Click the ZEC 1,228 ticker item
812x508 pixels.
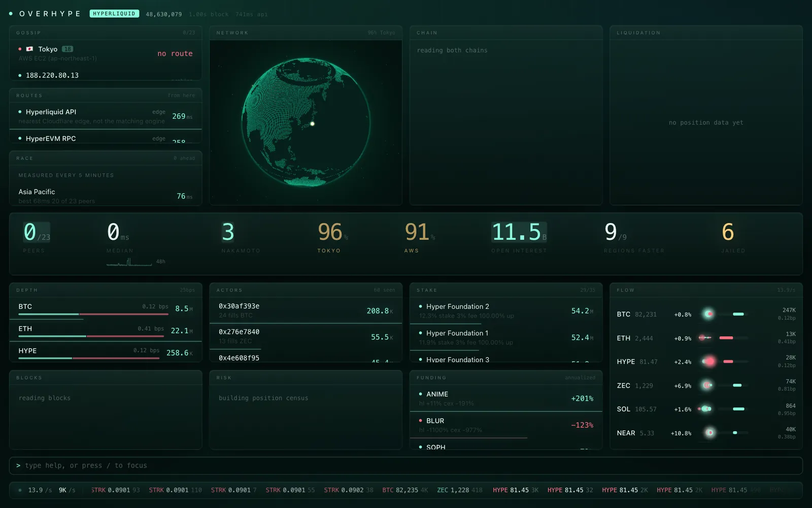pyautogui.click(x=460, y=490)
